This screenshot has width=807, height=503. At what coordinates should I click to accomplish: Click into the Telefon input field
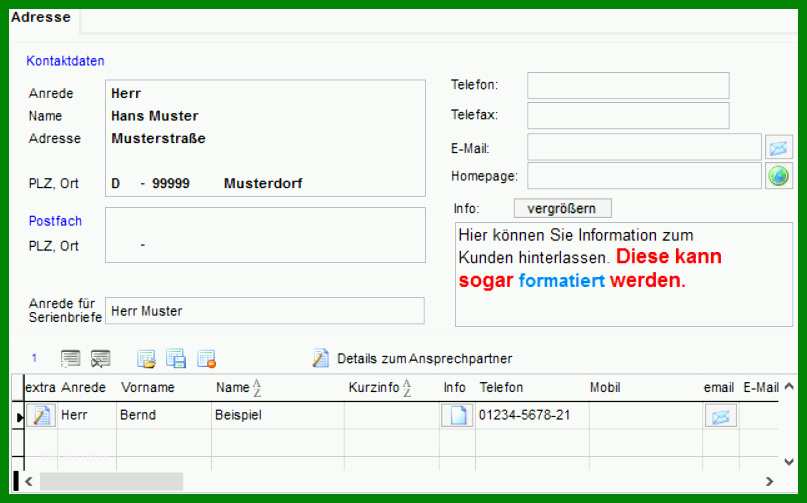[x=628, y=85]
